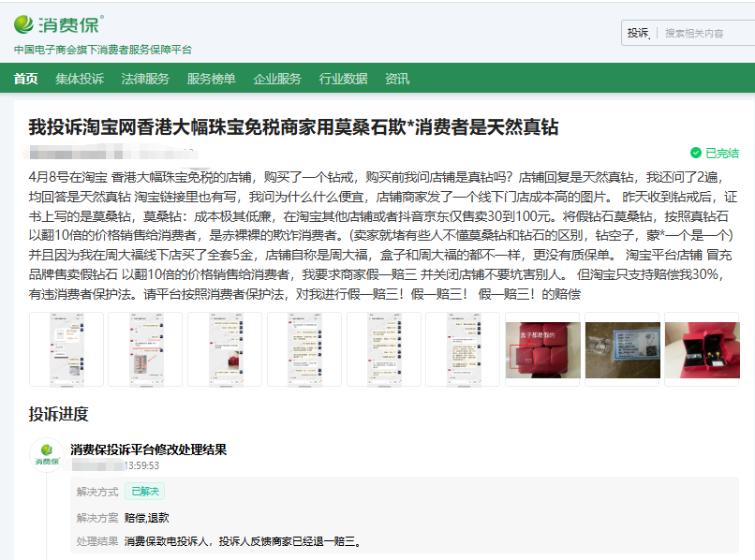Go to the 首页 navigation tab
755x560 pixels.
click(x=26, y=79)
